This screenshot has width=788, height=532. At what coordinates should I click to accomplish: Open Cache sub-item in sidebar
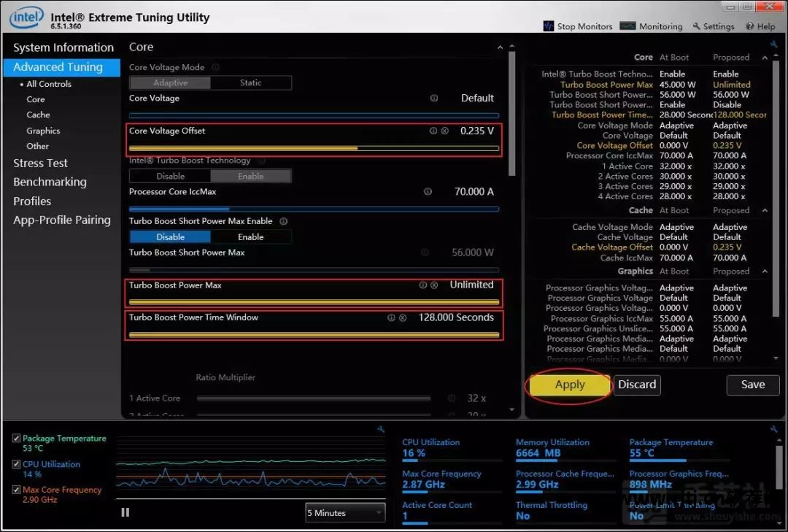click(38, 115)
